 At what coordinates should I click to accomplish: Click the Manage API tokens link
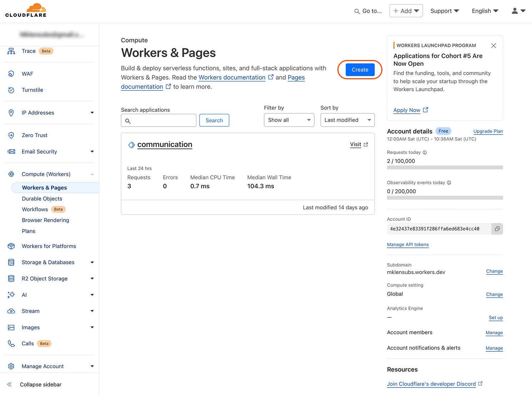(x=408, y=245)
